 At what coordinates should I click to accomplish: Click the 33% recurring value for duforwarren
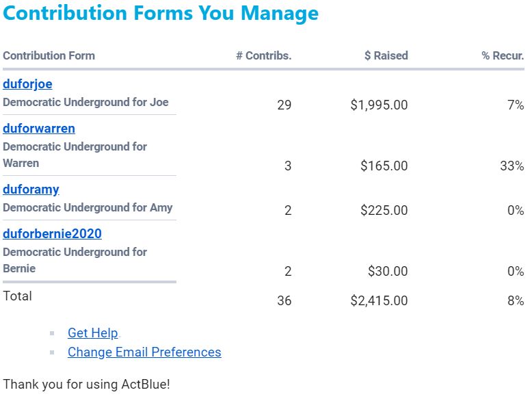coord(511,166)
